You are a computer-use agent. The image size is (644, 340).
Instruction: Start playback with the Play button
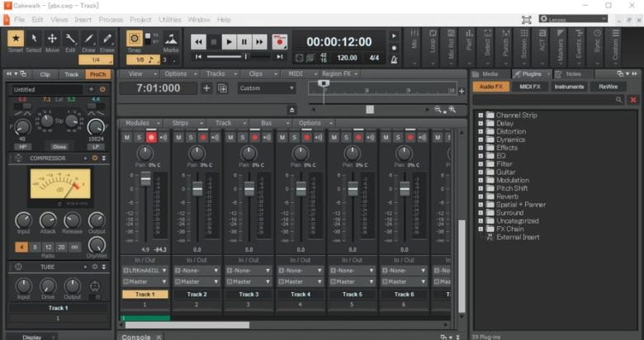coord(229,41)
